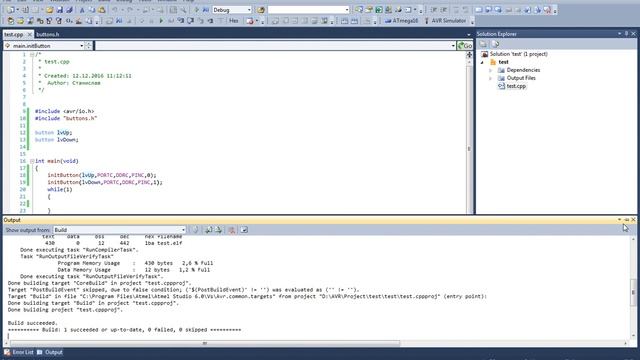Click the Start Debugging green arrow icon

tap(161, 20)
